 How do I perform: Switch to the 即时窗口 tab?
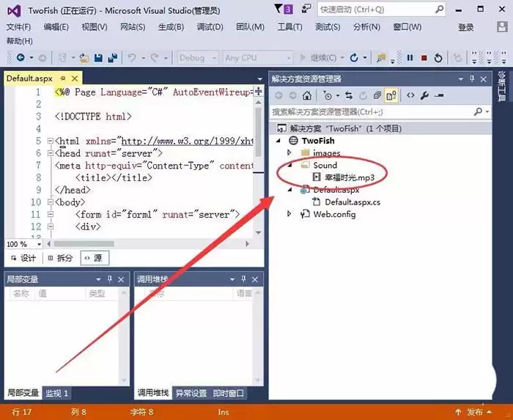click(229, 393)
